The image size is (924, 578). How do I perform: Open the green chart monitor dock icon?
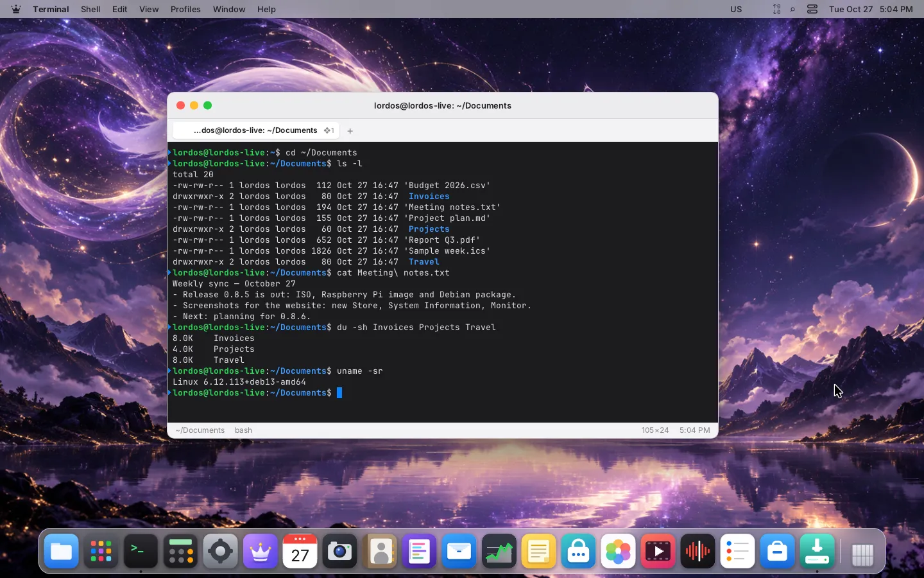(499, 551)
